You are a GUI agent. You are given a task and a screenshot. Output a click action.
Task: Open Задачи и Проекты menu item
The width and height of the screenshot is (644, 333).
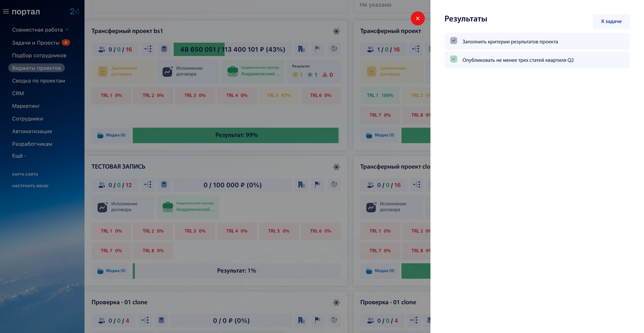point(36,43)
